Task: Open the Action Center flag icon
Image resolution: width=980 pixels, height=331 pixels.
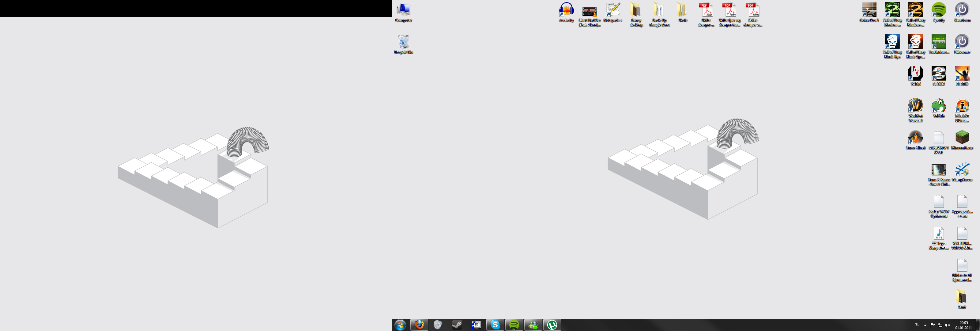Action: tap(933, 325)
